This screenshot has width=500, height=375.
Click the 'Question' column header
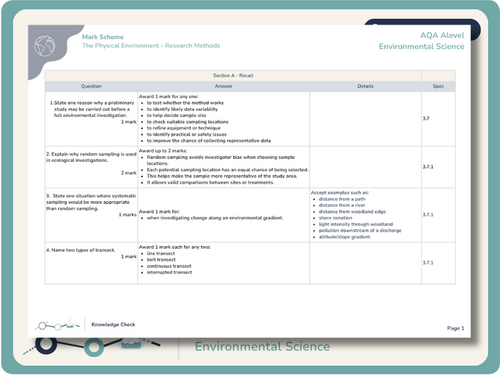[91, 86]
